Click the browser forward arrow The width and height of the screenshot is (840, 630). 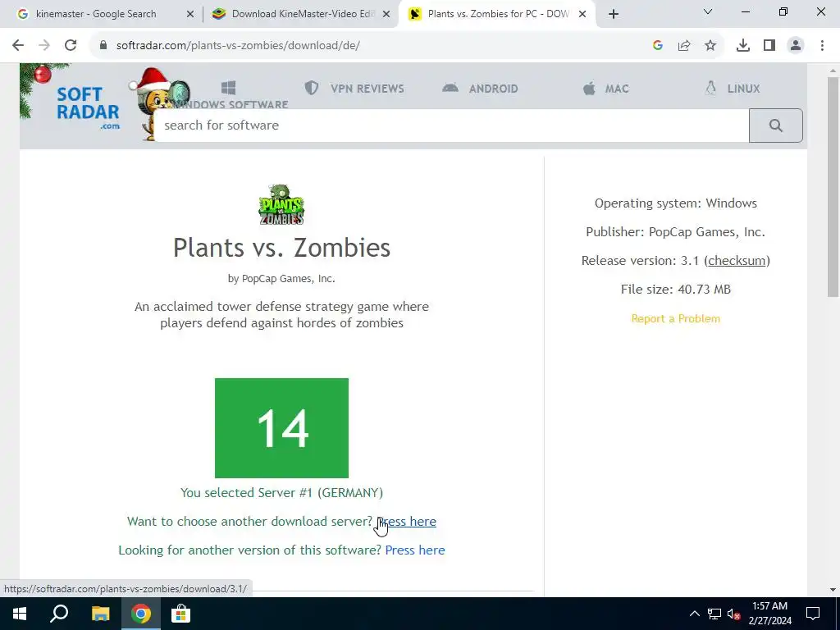(x=44, y=46)
